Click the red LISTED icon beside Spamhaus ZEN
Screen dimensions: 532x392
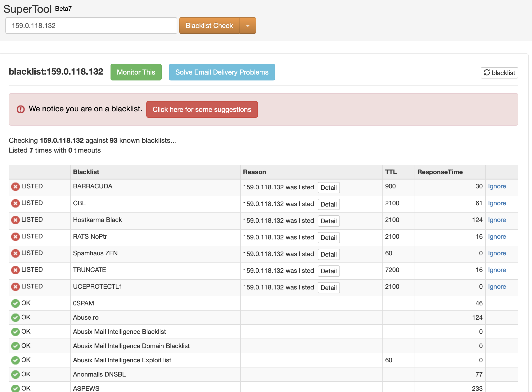pos(15,253)
